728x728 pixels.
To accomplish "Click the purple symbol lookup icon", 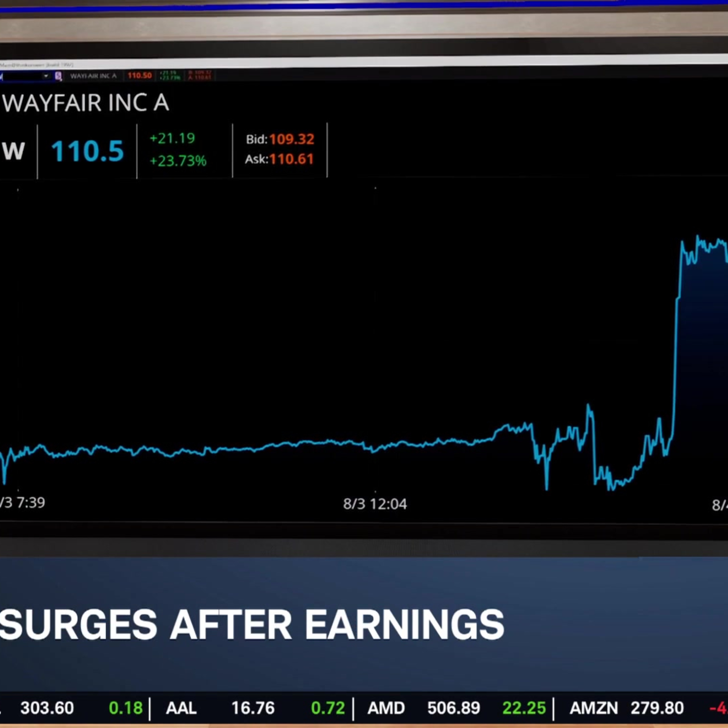I will pos(58,76).
